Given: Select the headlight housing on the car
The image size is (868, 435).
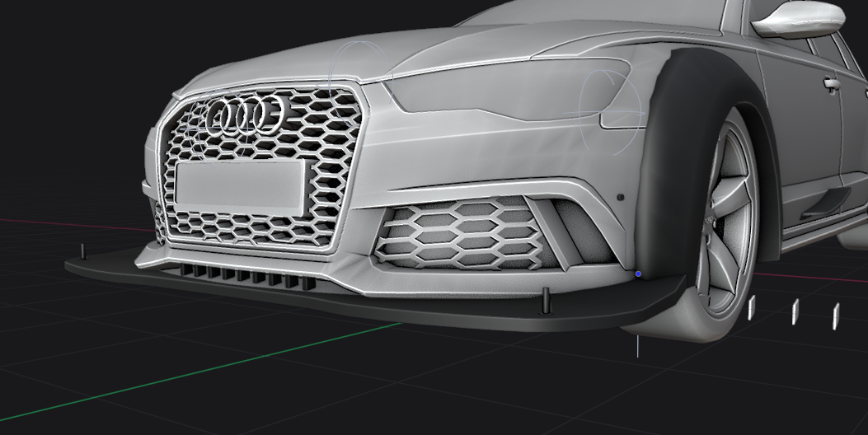Looking at the screenshot, I should pyautogui.click(x=508, y=87).
